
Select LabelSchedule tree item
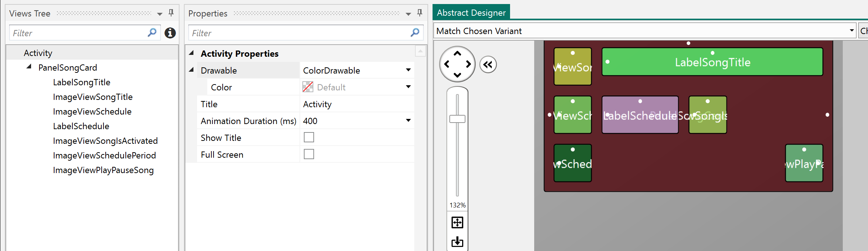point(81,126)
